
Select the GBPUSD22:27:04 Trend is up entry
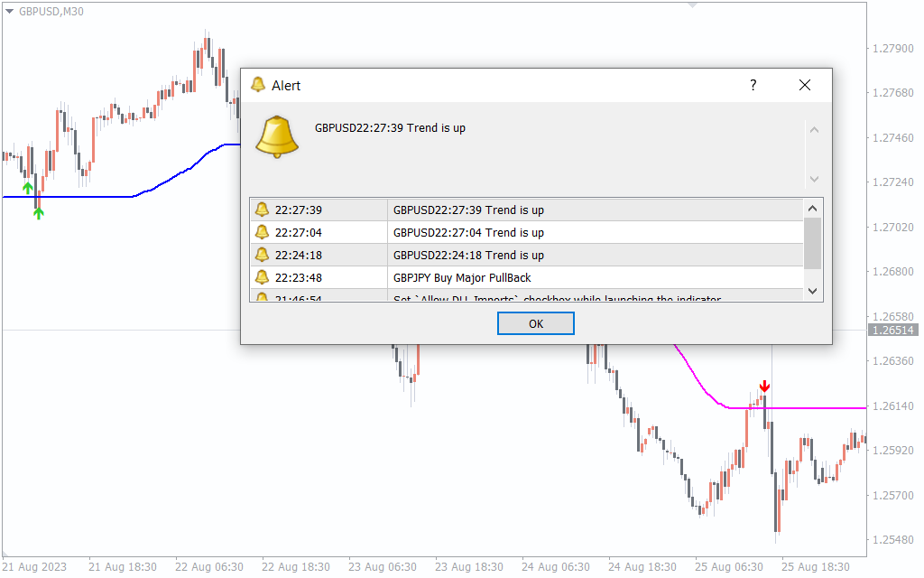pyautogui.click(x=468, y=232)
